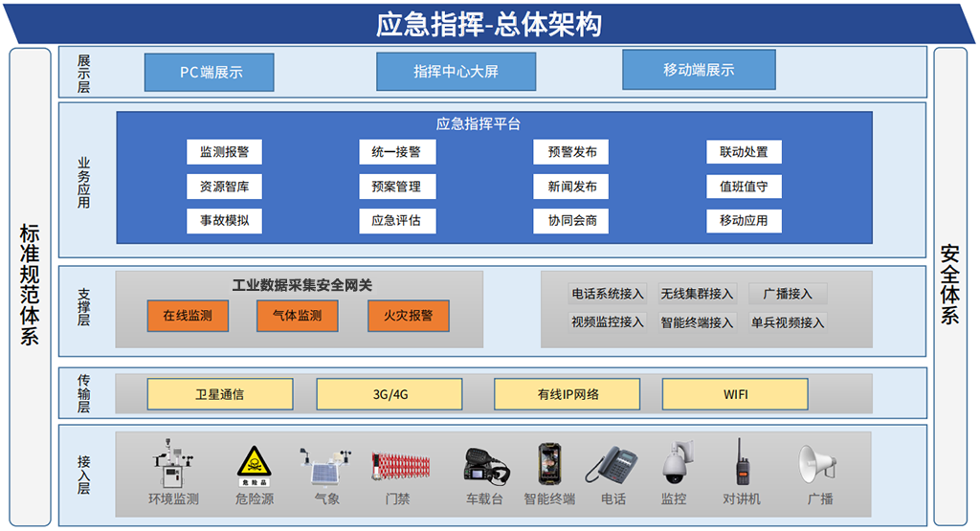Click the yellow 有线IP网络 box

coord(567,394)
